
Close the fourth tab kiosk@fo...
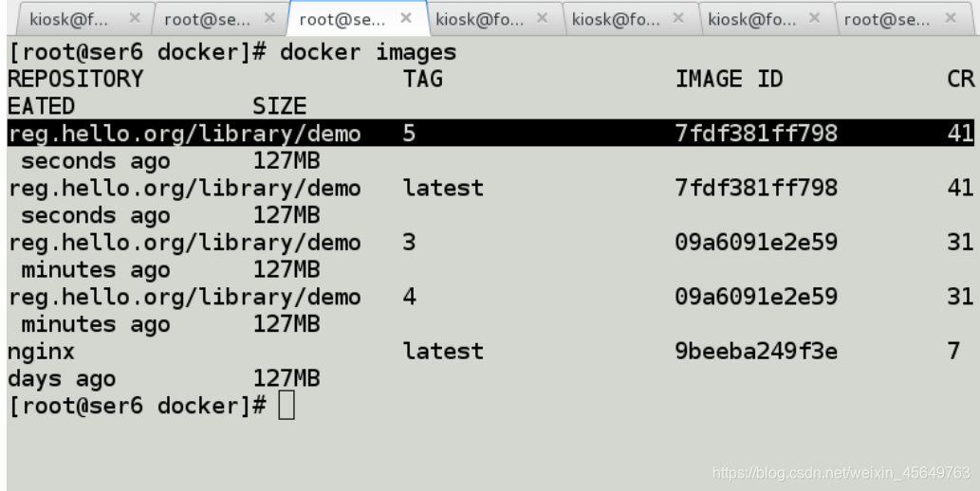click(542, 19)
